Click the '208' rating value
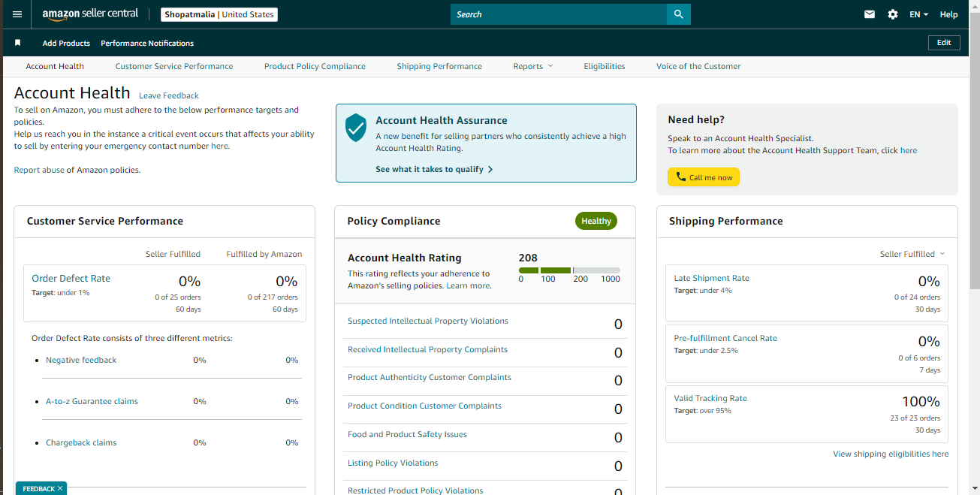The image size is (980, 495). click(528, 258)
